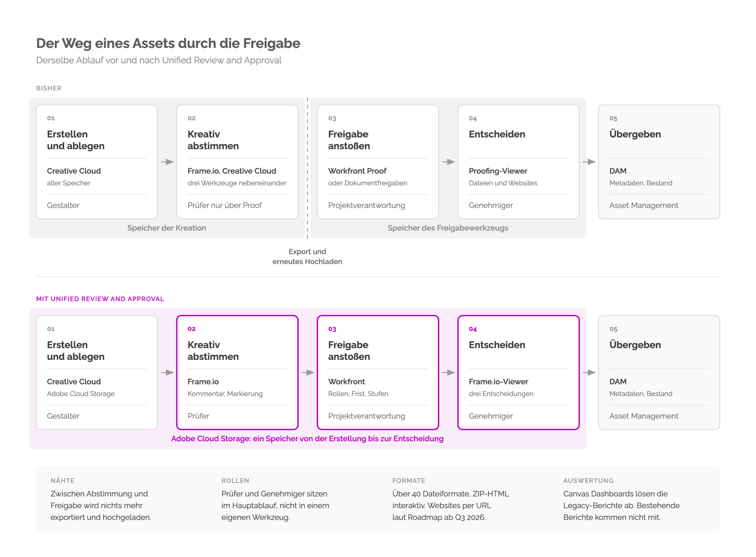Click "Dateien und Websites"
This screenshot has width=756, height=557.
[x=503, y=183]
